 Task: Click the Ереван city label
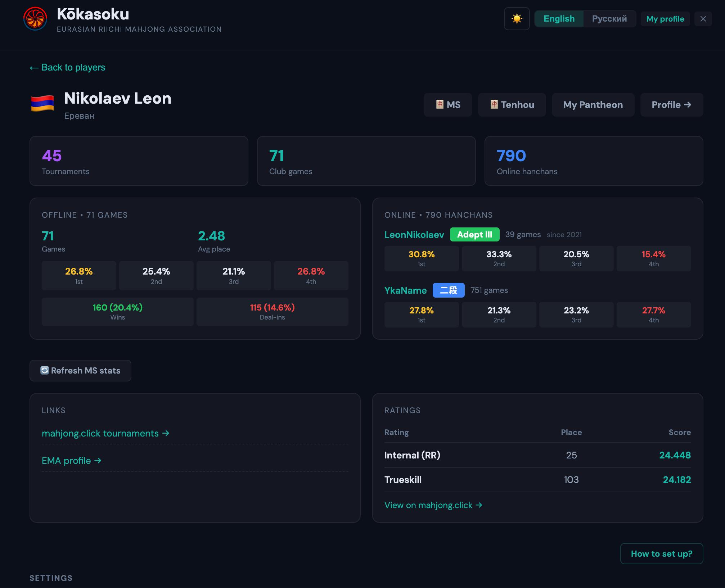(x=79, y=116)
